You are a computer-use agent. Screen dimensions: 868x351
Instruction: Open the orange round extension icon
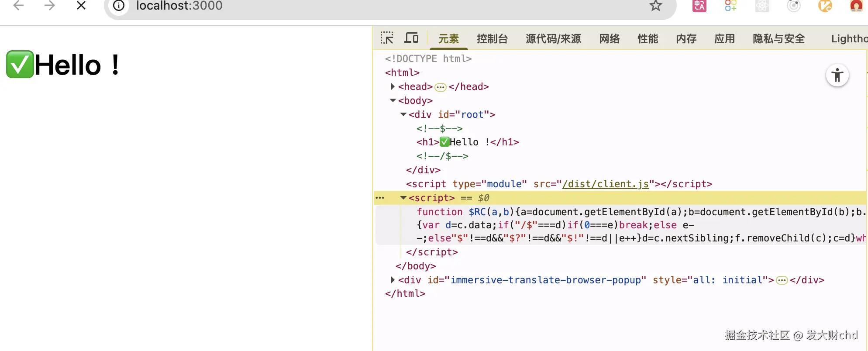pos(825,5)
